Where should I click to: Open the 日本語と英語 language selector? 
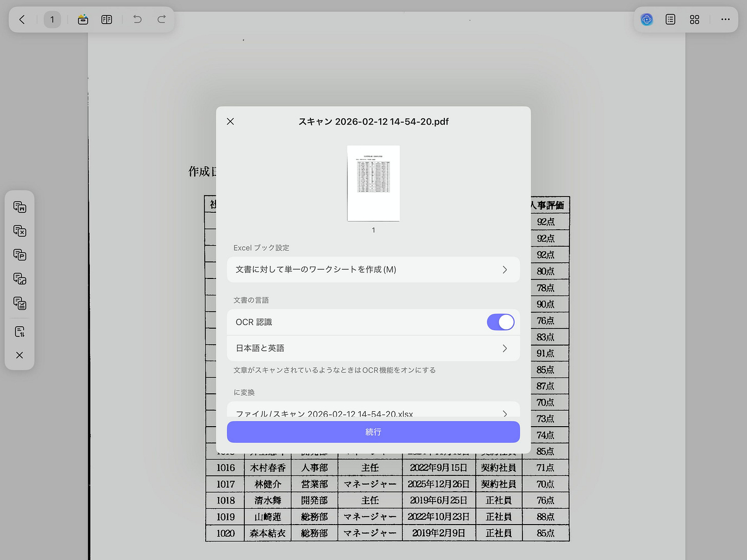pyautogui.click(x=373, y=348)
